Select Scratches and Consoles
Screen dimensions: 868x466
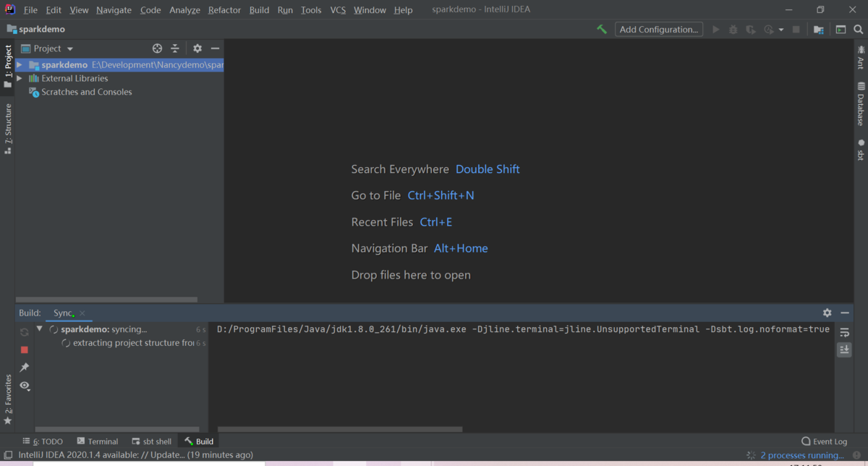coord(86,92)
